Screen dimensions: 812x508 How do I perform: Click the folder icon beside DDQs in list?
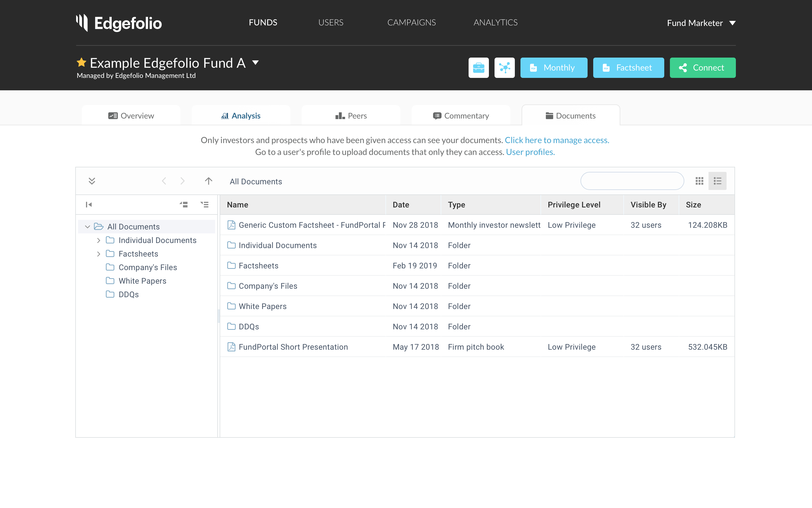[x=231, y=326]
